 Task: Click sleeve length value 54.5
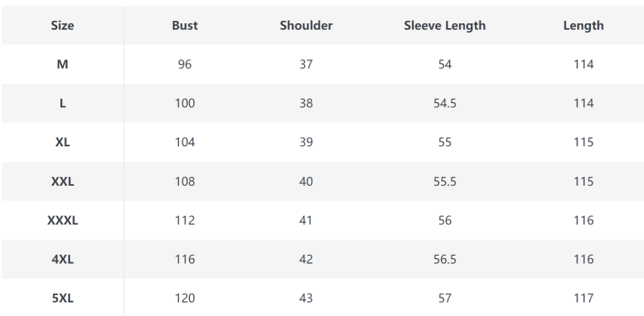445,104
